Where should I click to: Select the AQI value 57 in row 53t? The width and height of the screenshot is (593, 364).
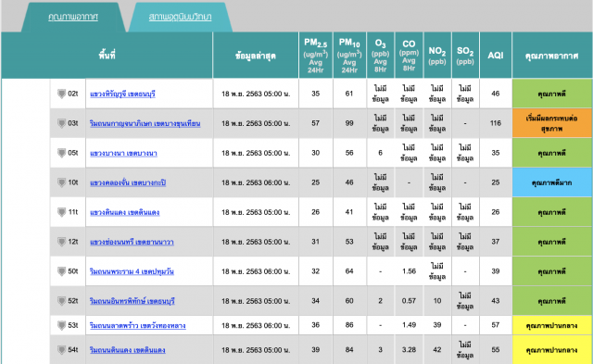496,325
